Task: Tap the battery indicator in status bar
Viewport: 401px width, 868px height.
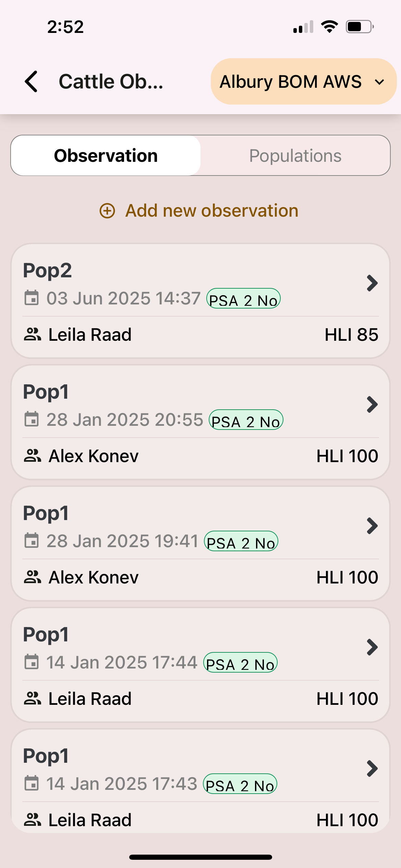Action: click(360, 27)
